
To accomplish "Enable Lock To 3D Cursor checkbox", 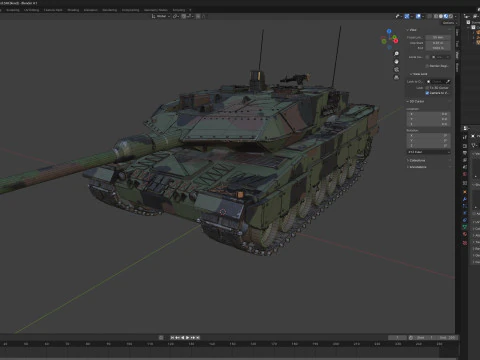I will pos(427,88).
